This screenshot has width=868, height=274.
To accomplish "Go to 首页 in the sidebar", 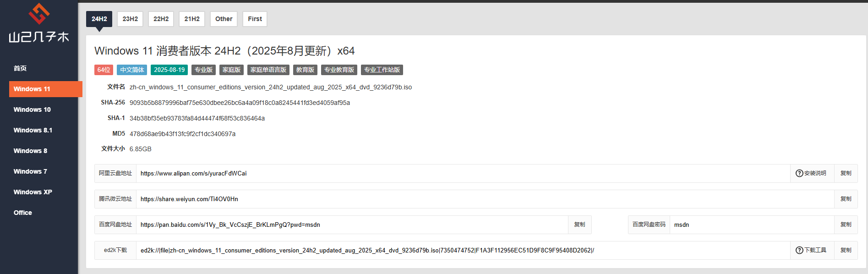I will (x=20, y=68).
